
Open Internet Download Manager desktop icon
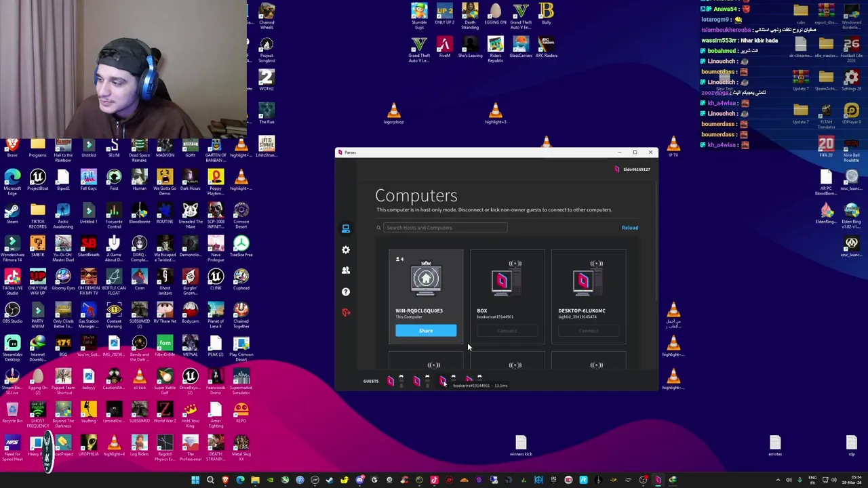click(x=37, y=347)
